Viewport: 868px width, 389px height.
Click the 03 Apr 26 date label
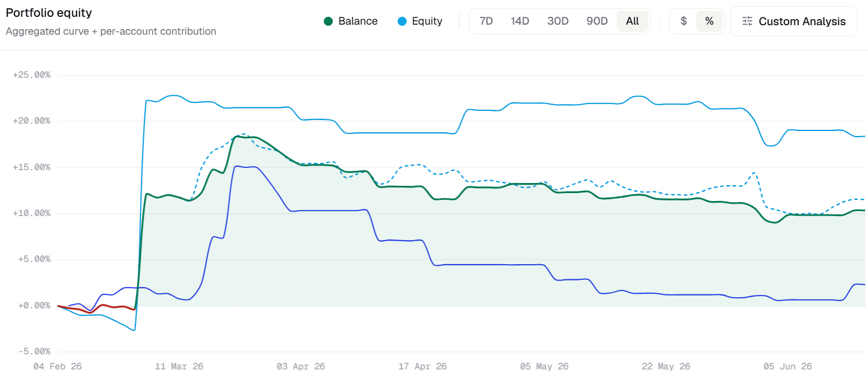(x=301, y=367)
